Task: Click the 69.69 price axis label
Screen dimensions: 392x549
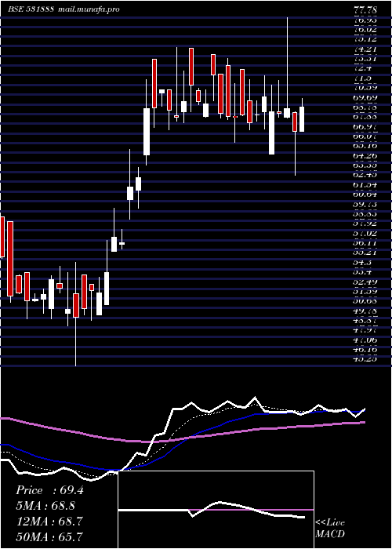Action: pos(365,98)
